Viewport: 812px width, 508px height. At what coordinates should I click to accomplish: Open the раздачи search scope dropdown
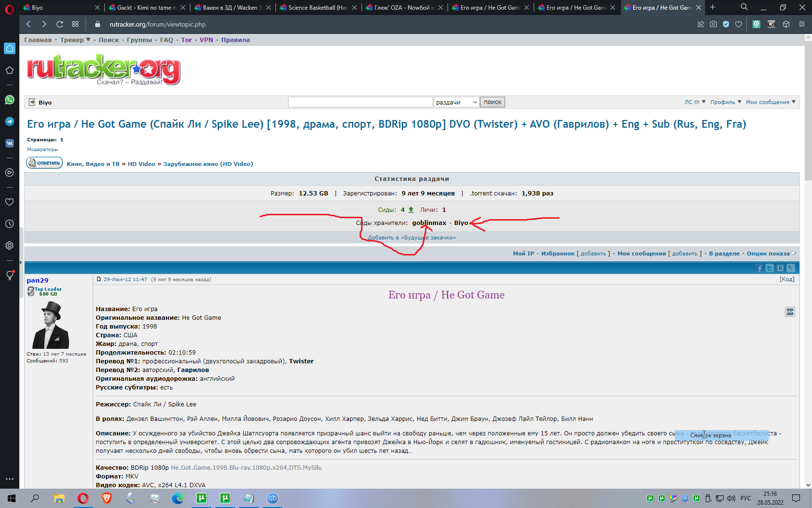point(456,102)
